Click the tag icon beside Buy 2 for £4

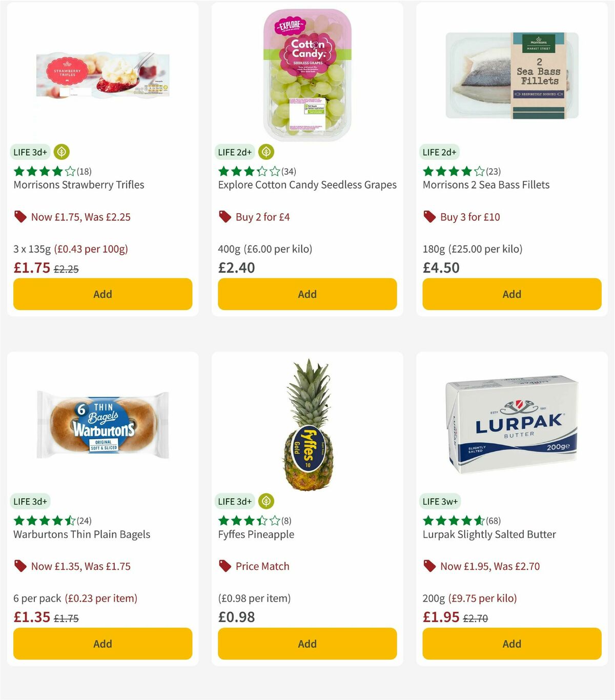[224, 217]
